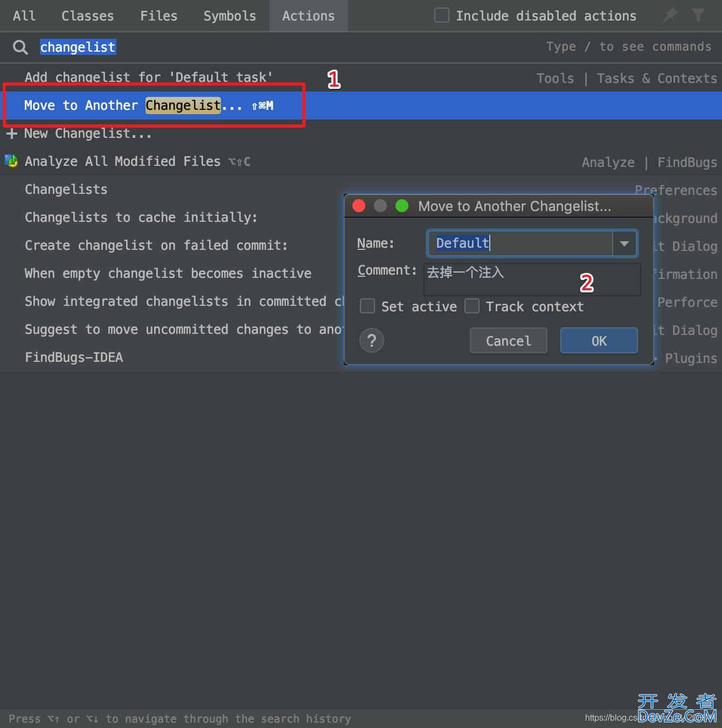The width and height of the screenshot is (722, 728).
Task: Select New Changelist... action
Action: (361, 134)
